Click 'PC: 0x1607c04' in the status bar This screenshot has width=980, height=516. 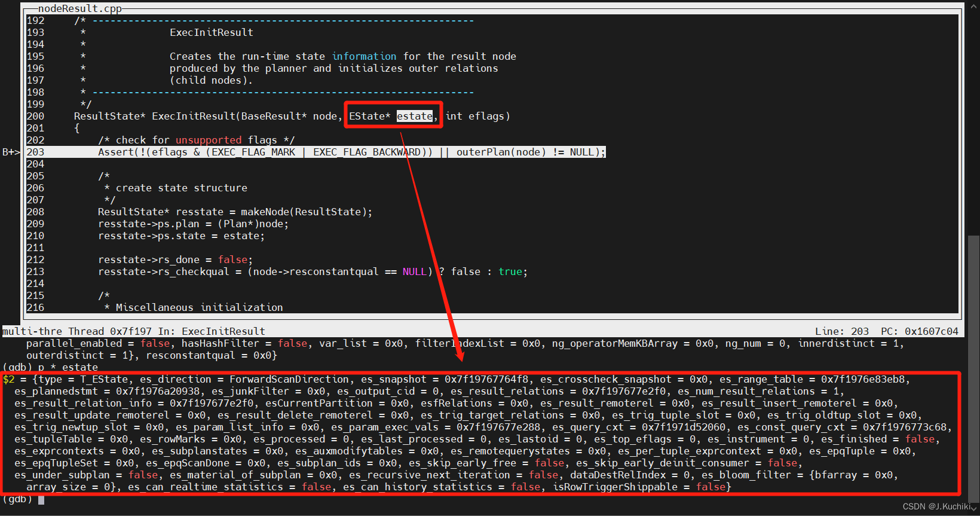pyautogui.click(x=920, y=331)
